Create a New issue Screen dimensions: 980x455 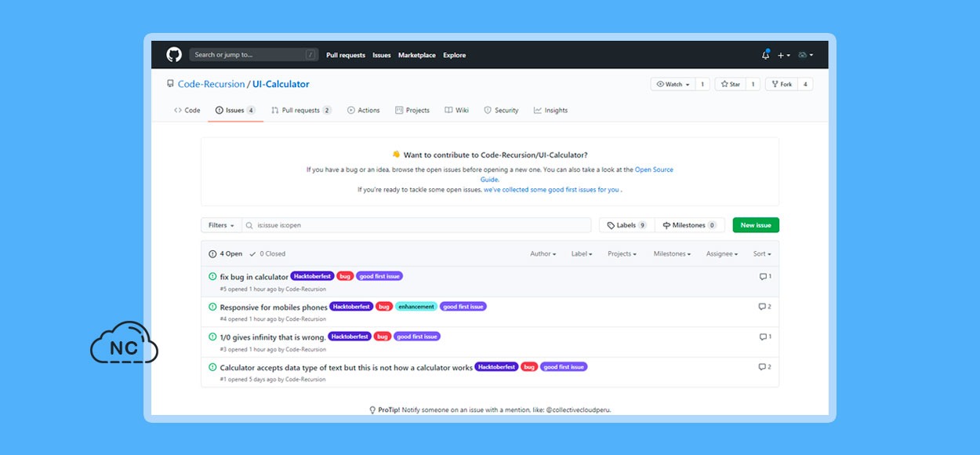[x=756, y=225]
